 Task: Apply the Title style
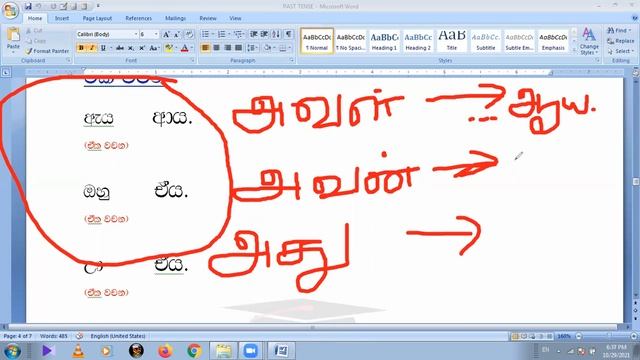point(452,40)
